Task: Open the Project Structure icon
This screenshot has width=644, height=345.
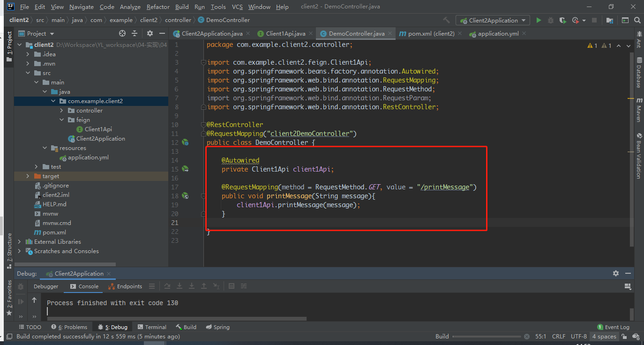Action: point(609,20)
